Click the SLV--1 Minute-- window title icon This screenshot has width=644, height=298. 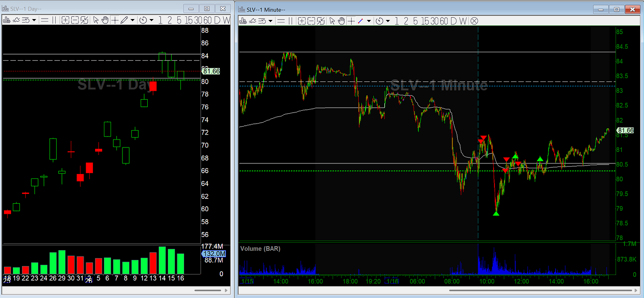tap(241, 9)
